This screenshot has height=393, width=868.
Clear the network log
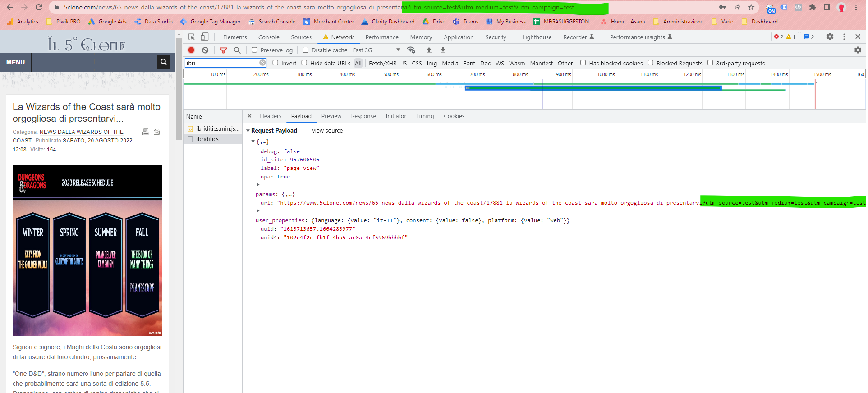pos(205,50)
